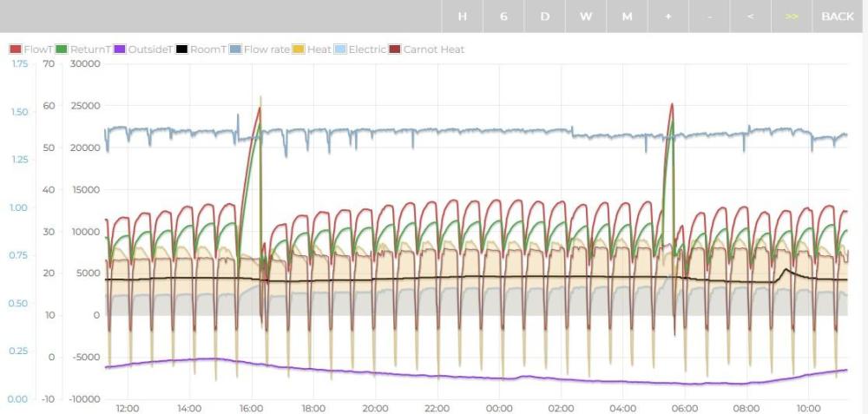The height and width of the screenshot is (414, 868).
Task: Zoom in with the + button
Action: pos(668,16)
